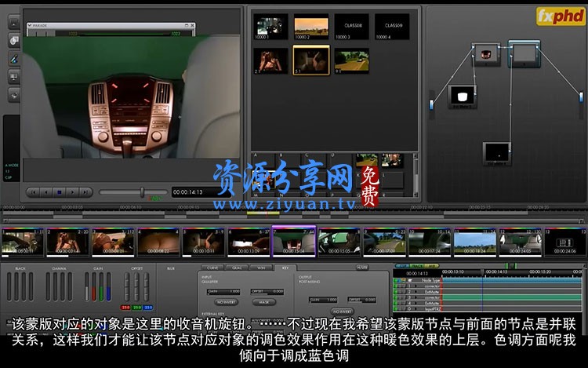Click the monitor display icon in sidebar
588x368 pixels.
pos(14,77)
